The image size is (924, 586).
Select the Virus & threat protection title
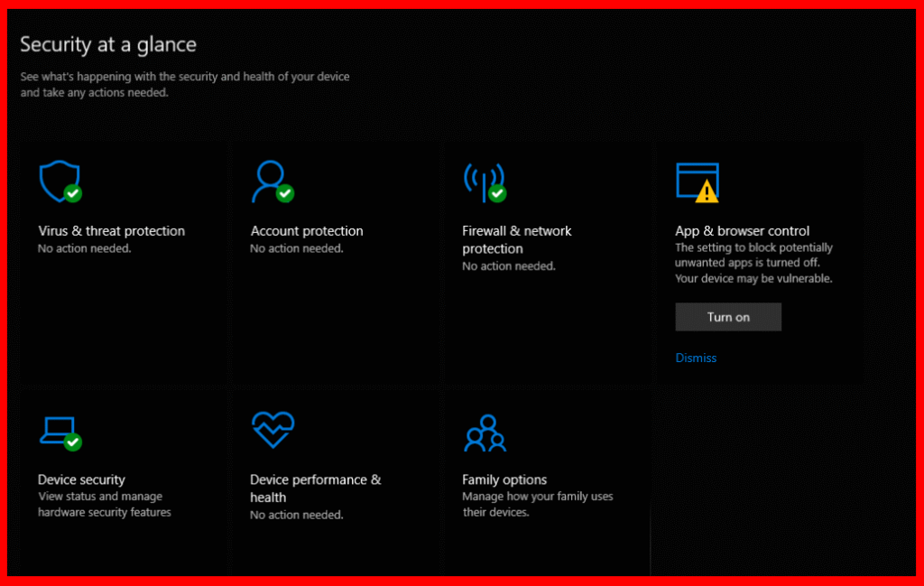coord(111,231)
